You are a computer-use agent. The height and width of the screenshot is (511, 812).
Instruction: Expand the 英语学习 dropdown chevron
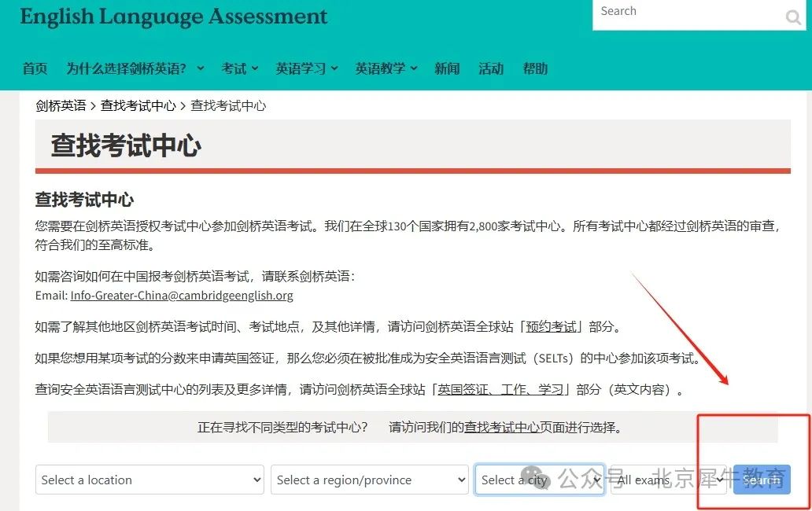(334, 68)
